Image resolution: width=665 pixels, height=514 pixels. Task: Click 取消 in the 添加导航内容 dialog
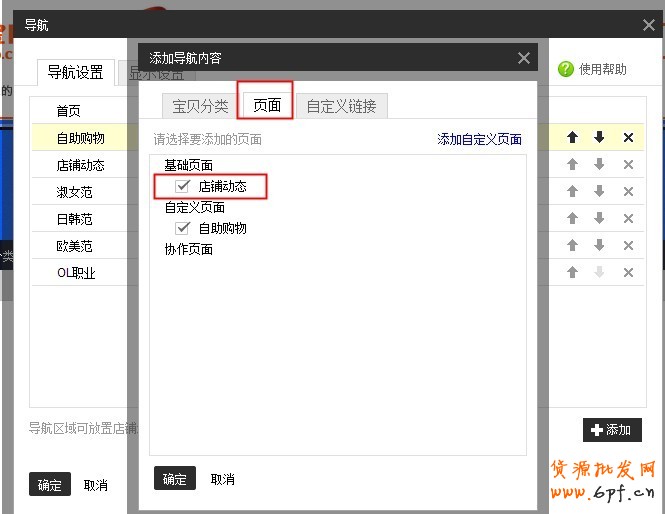pos(223,479)
